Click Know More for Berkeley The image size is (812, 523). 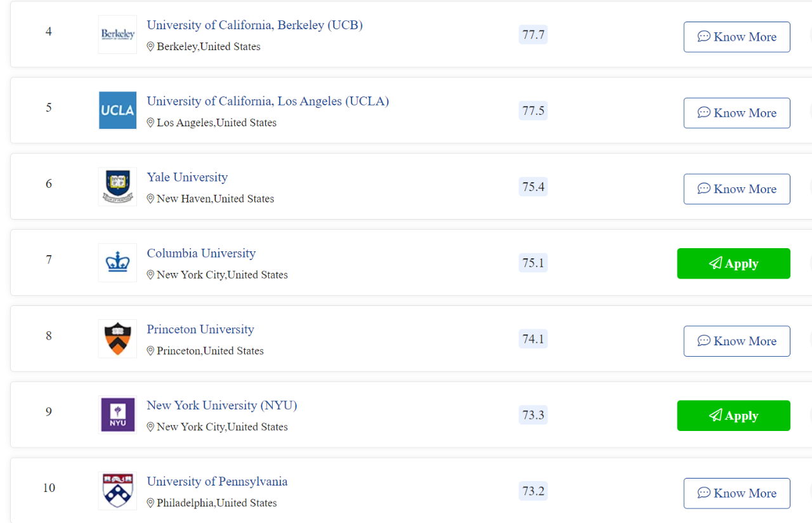737,37
